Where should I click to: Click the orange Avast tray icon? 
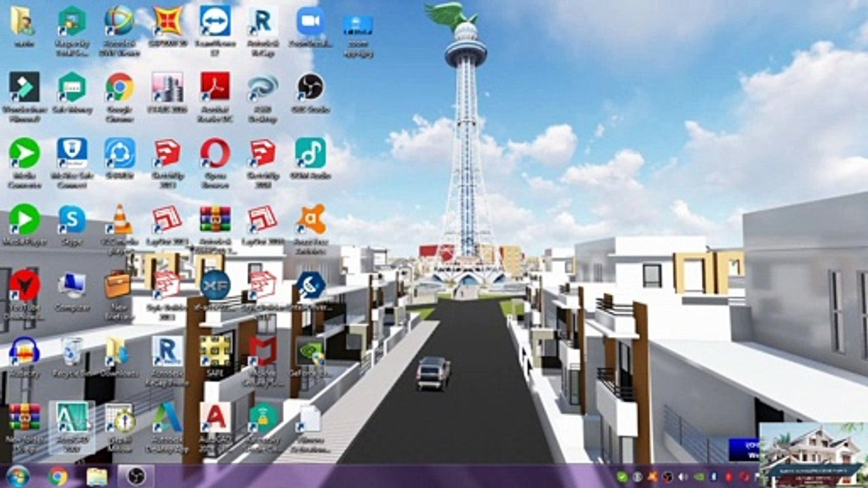click(x=652, y=476)
